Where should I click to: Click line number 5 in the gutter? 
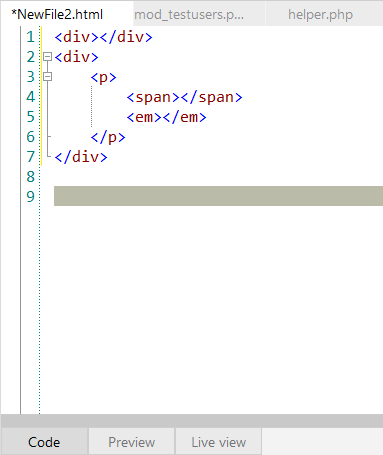[31, 117]
